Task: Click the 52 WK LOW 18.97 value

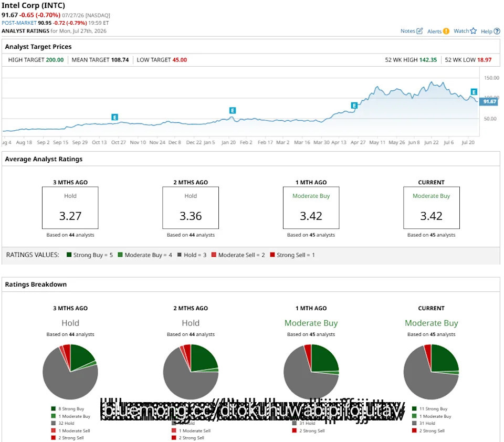Action: [484, 60]
